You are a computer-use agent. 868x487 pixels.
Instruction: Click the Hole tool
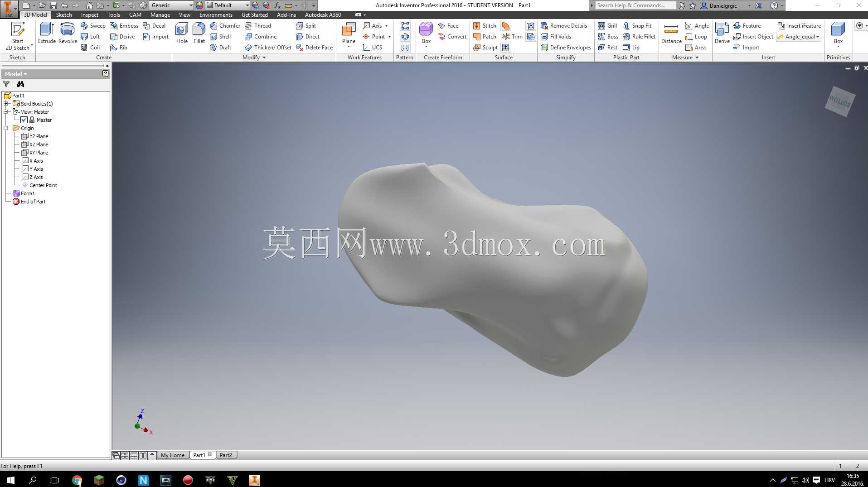tap(182, 33)
